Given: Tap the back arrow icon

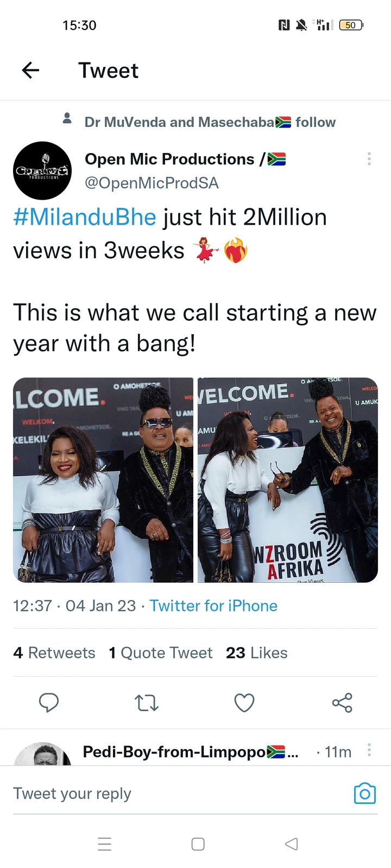Looking at the screenshot, I should 30,71.
